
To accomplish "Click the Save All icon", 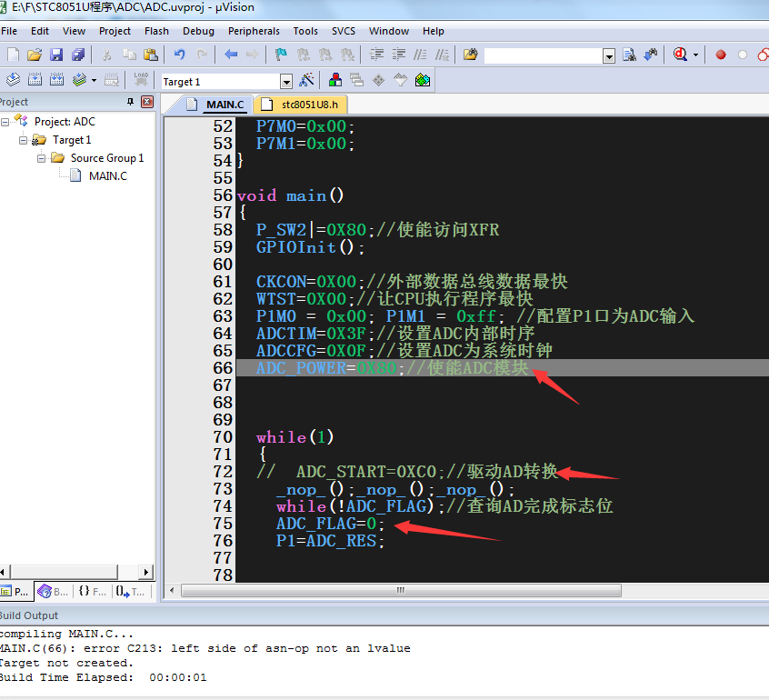I will coord(78,55).
